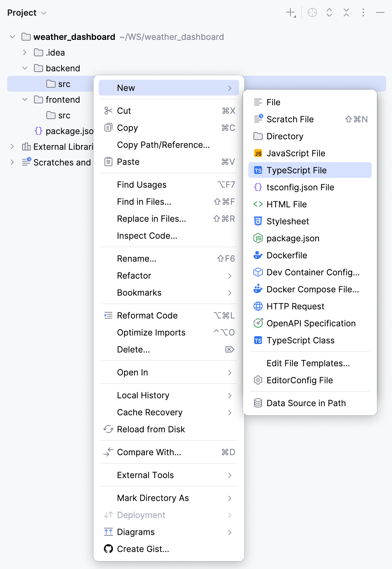The width and height of the screenshot is (392, 569).
Task: Choose Copy from context menu
Action: (x=169, y=128)
